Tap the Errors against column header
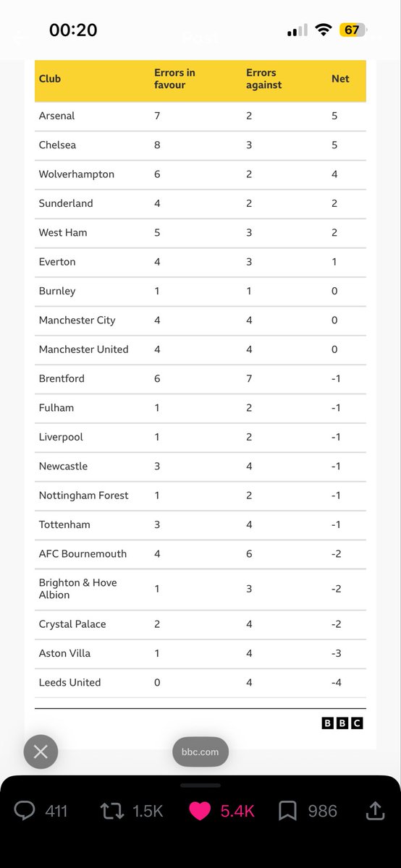 pos(264,79)
